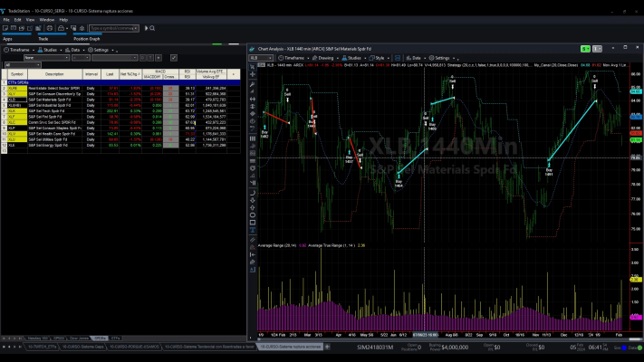Select the text tool in drawing toolbar
The height and width of the screenshot is (362, 644).
(x=252, y=230)
